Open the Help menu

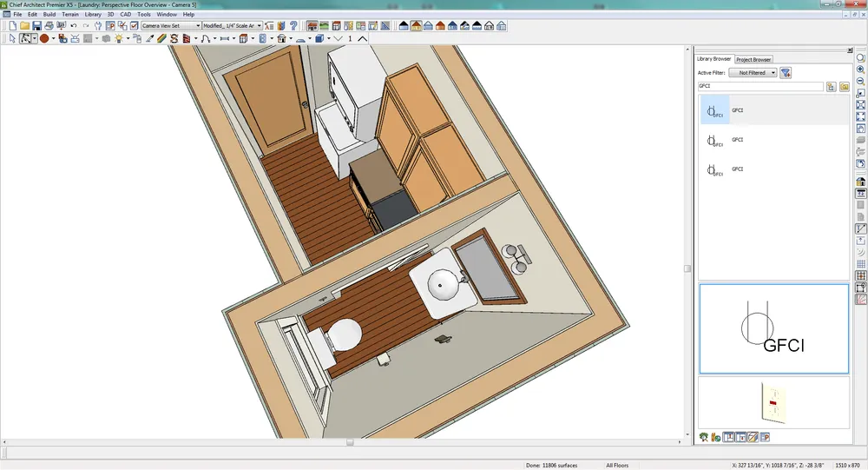tap(188, 15)
